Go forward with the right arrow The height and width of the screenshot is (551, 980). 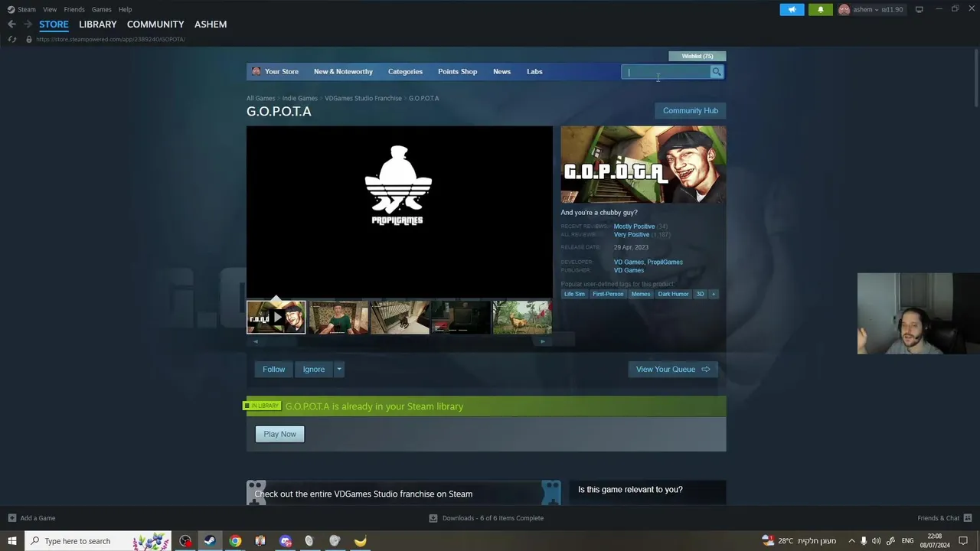click(28, 24)
